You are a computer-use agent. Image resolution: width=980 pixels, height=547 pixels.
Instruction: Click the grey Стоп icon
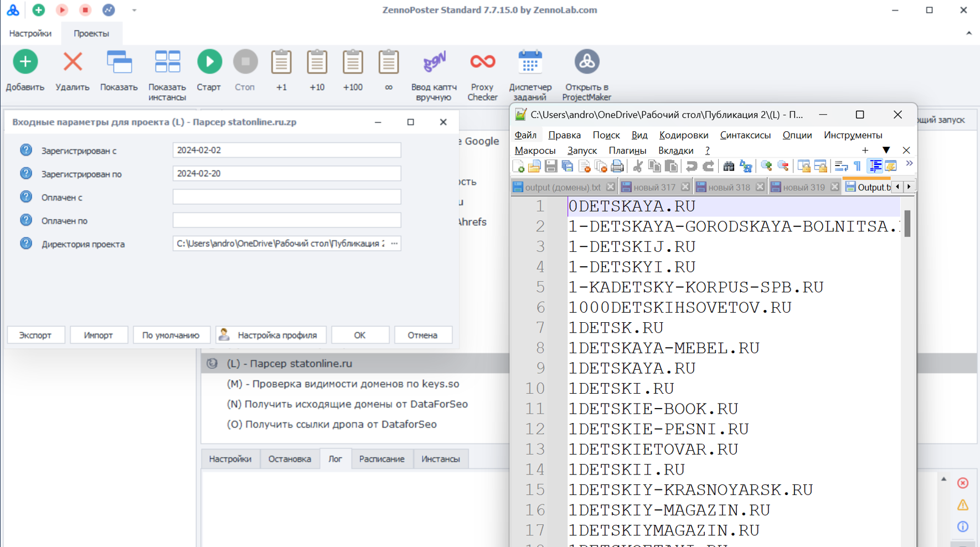(245, 62)
